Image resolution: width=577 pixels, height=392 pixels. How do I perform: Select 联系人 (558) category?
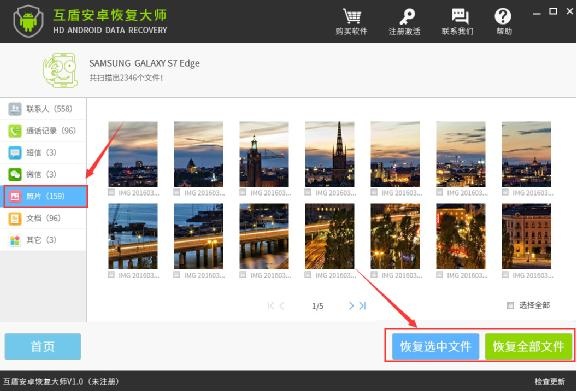(43, 109)
